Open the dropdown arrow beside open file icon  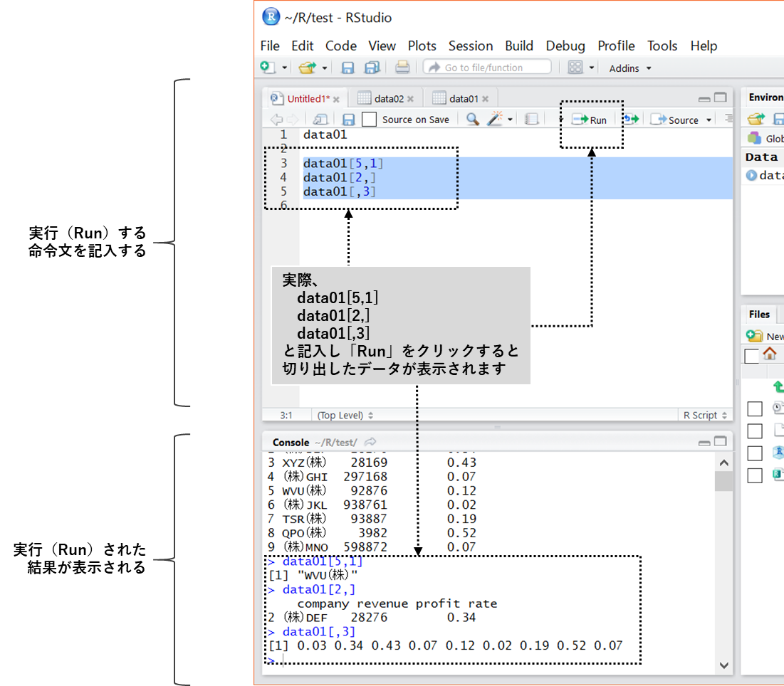(325, 68)
